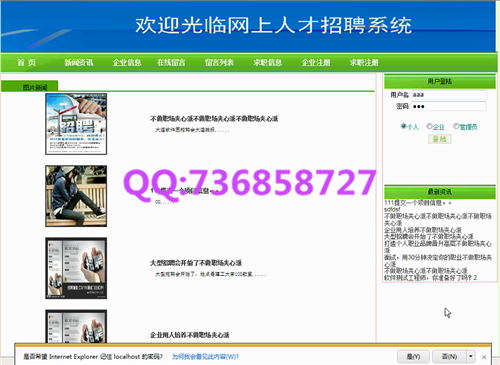The image size is (500, 365).
Task: Open the girl on bench thumbnail
Action: click(76, 196)
